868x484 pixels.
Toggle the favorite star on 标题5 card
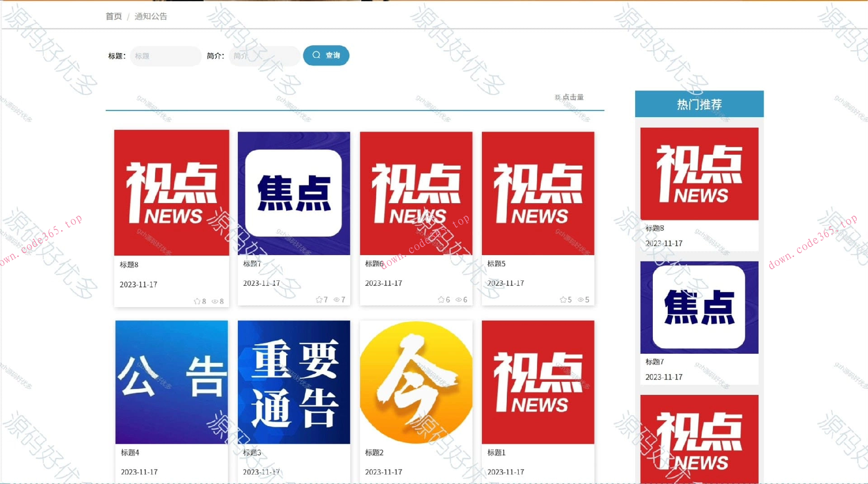[x=563, y=299]
